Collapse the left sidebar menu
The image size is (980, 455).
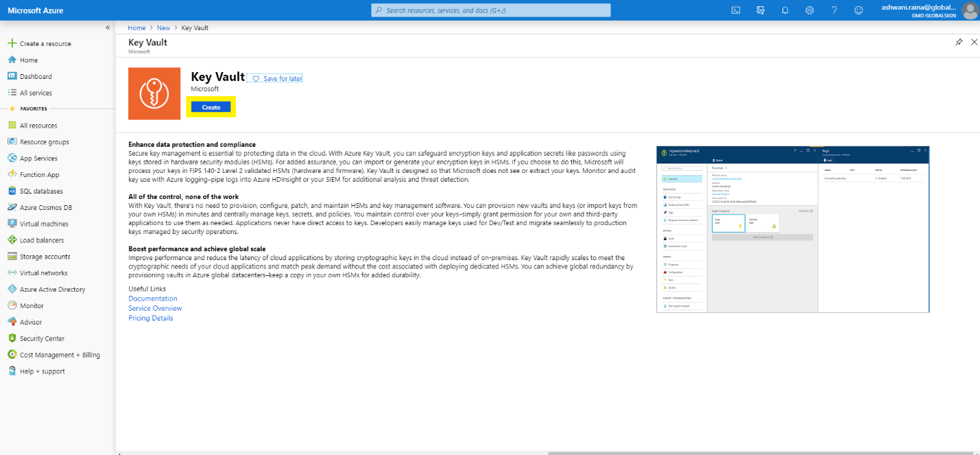tap(108, 27)
